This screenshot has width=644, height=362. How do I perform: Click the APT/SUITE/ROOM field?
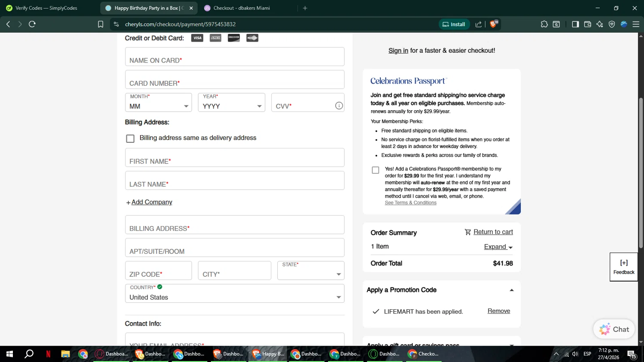pyautogui.click(x=235, y=247)
